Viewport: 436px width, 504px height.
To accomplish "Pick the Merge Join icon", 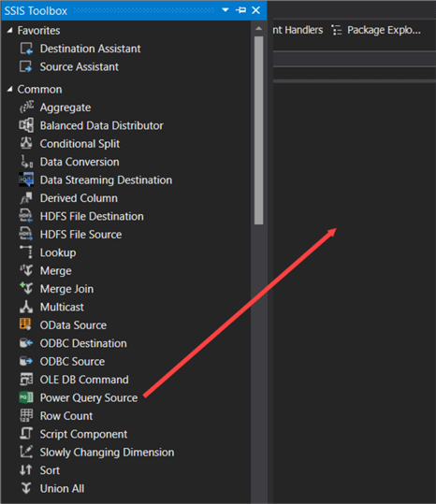I will pyautogui.click(x=26, y=288).
